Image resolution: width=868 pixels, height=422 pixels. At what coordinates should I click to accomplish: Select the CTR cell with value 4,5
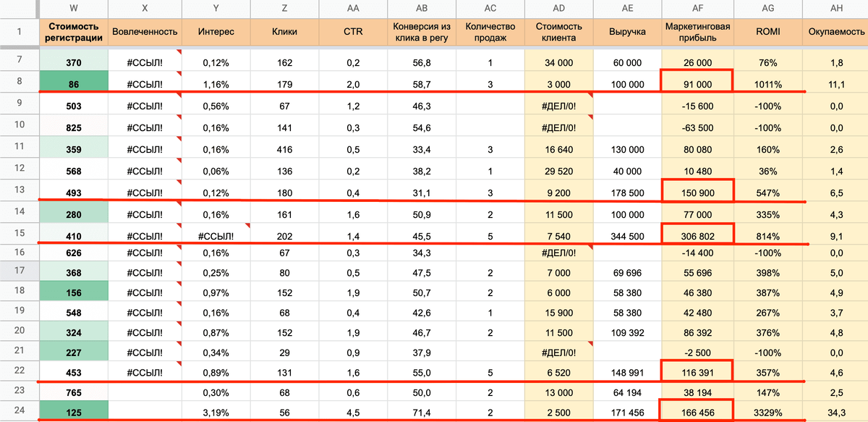353,412
